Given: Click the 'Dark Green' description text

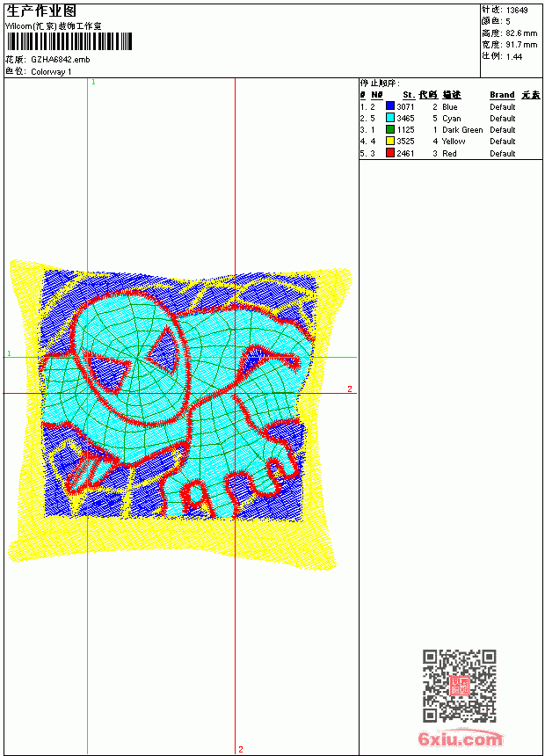Looking at the screenshot, I should 462,130.
